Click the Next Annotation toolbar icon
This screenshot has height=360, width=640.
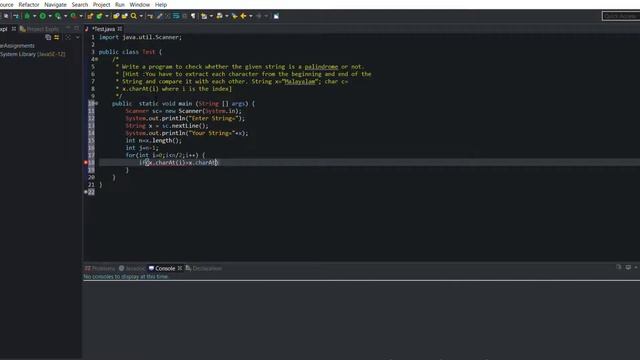tap(204, 16)
